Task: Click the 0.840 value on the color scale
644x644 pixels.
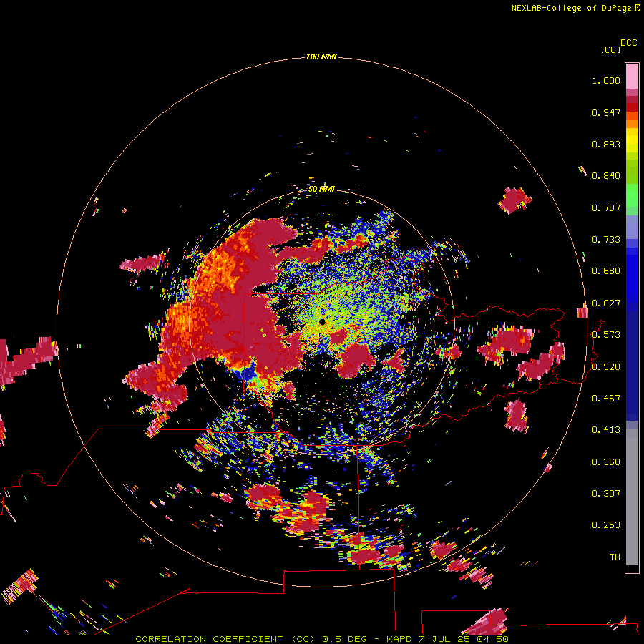Action: coord(606,176)
